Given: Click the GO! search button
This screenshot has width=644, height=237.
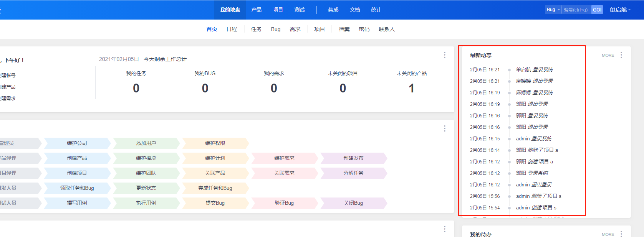Looking at the screenshot, I should click(597, 10).
